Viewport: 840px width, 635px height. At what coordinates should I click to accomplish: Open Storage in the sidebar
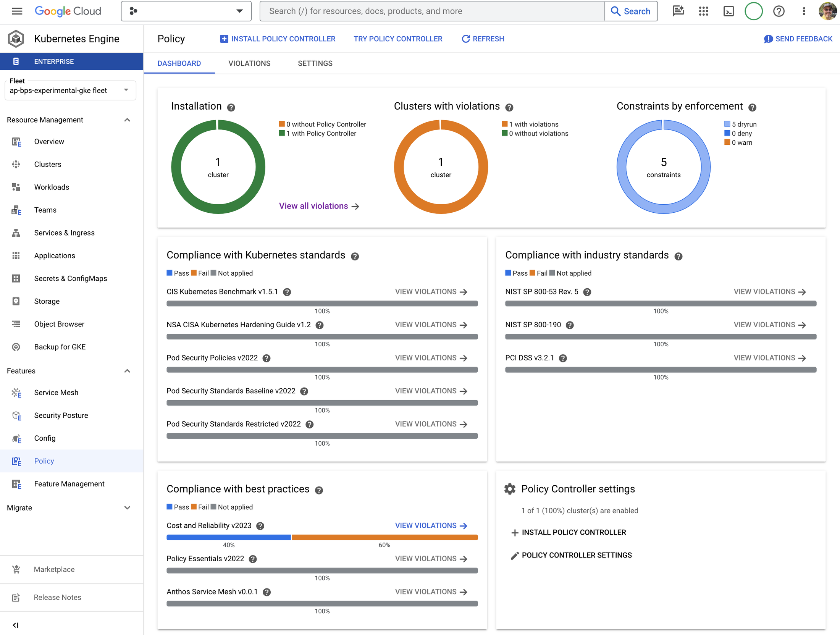point(72,302)
